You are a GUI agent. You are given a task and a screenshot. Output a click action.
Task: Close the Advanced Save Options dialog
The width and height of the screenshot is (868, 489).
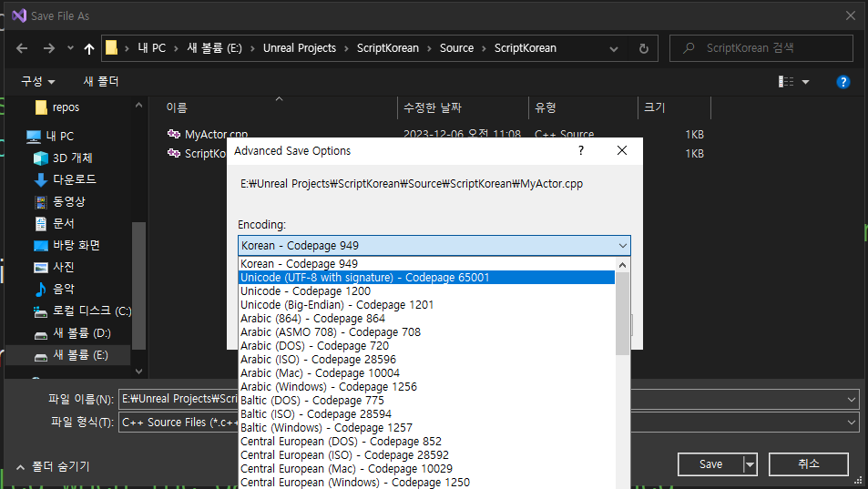pos(622,150)
